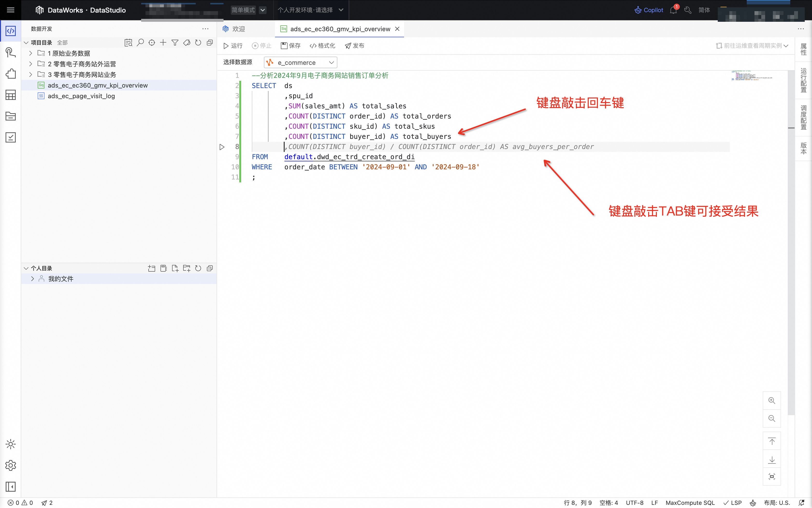Collapse all in personal directory

[x=210, y=268]
